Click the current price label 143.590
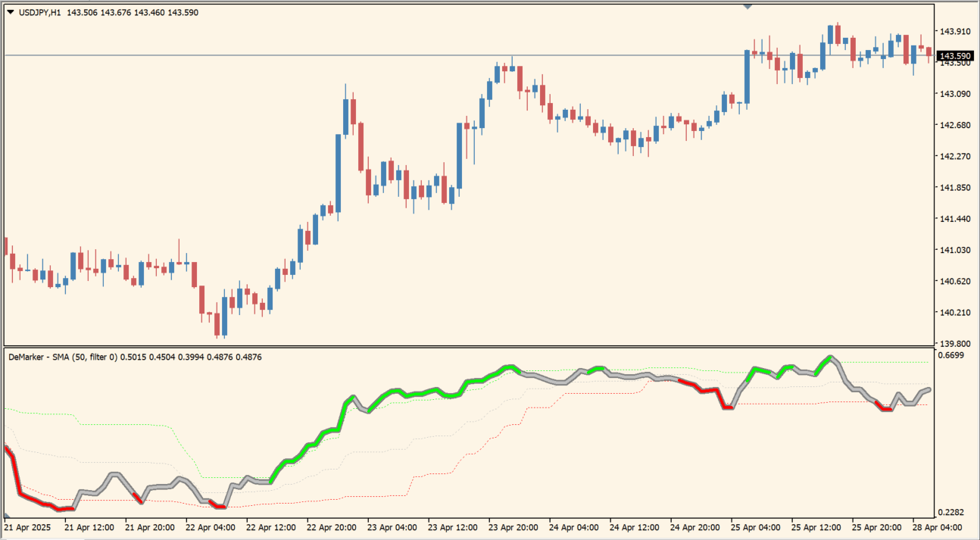Image resolution: width=980 pixels, height=540 pixels. coord(954,56)
